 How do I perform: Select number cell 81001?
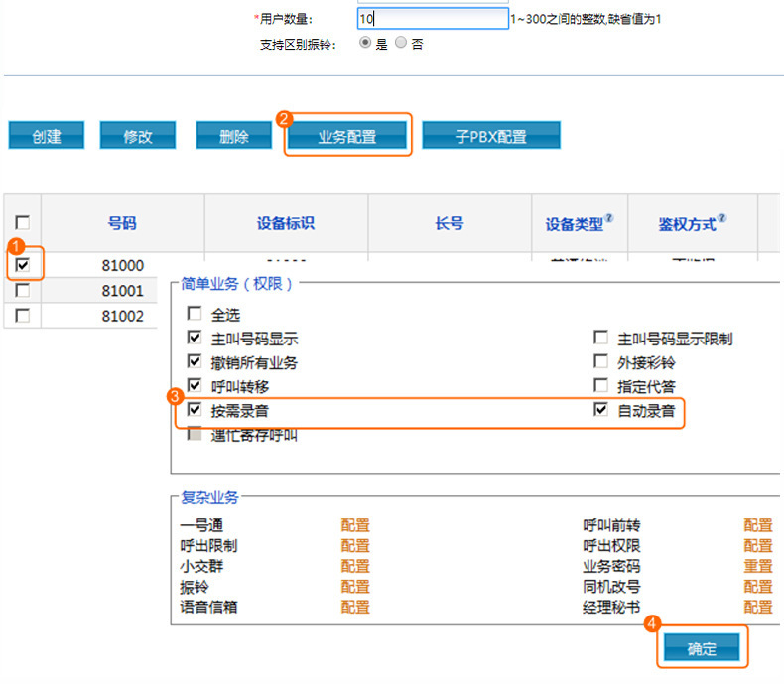122,291
